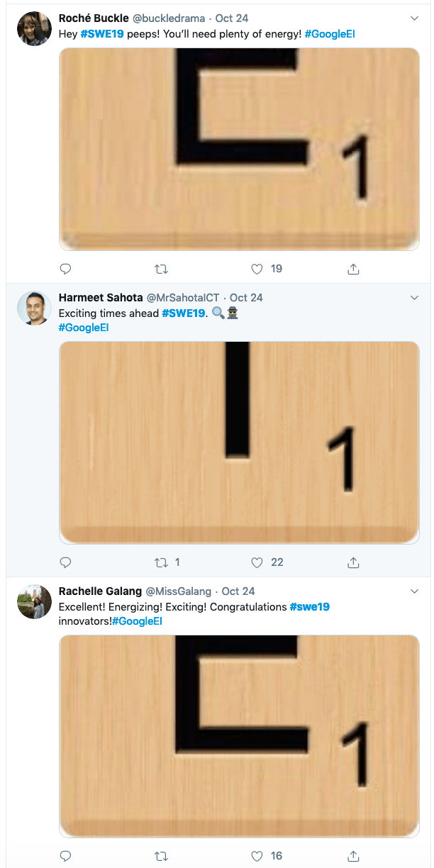Open options menu on Roché Buckle's tweet

(x=415, y=18)
